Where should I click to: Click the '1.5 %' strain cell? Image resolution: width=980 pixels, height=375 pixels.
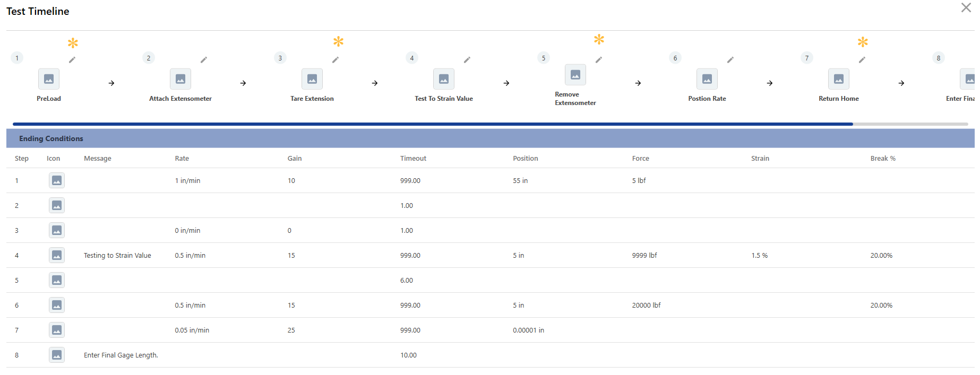click(x=759, y=256)
